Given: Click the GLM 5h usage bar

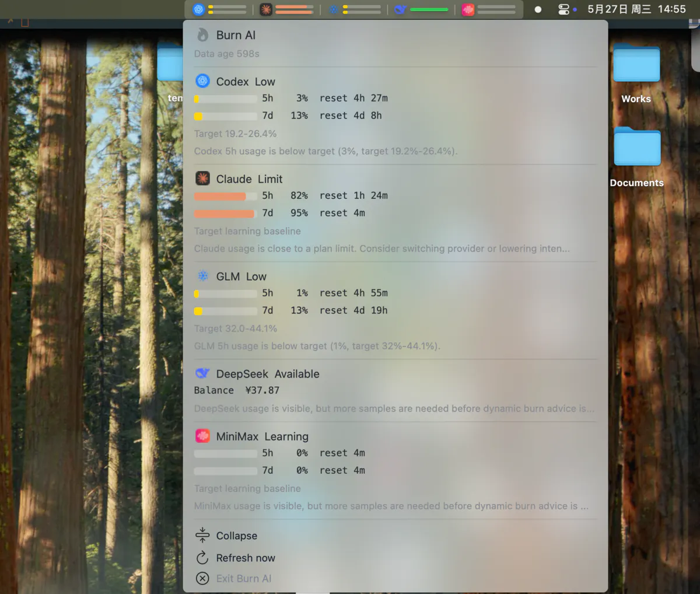Looking at the screenshot, I should tap(225, 293).
